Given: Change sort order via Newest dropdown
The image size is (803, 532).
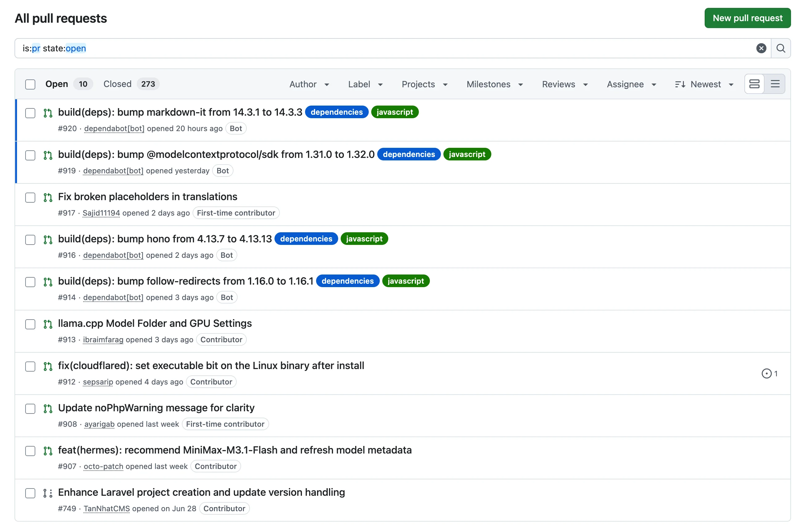Looking at the screenshot, I should click(x=704, y=84).
